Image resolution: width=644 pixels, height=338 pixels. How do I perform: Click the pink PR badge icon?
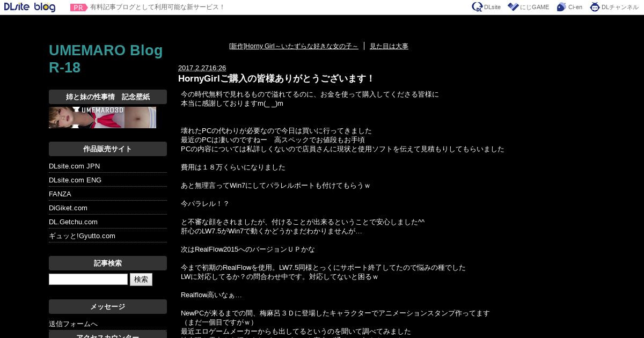(x=79, y=8)
